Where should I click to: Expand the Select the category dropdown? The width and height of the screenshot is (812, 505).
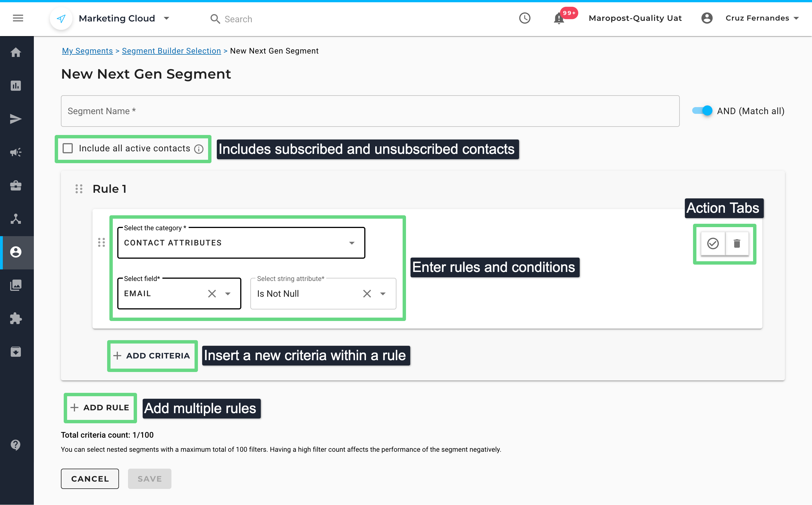352,243
